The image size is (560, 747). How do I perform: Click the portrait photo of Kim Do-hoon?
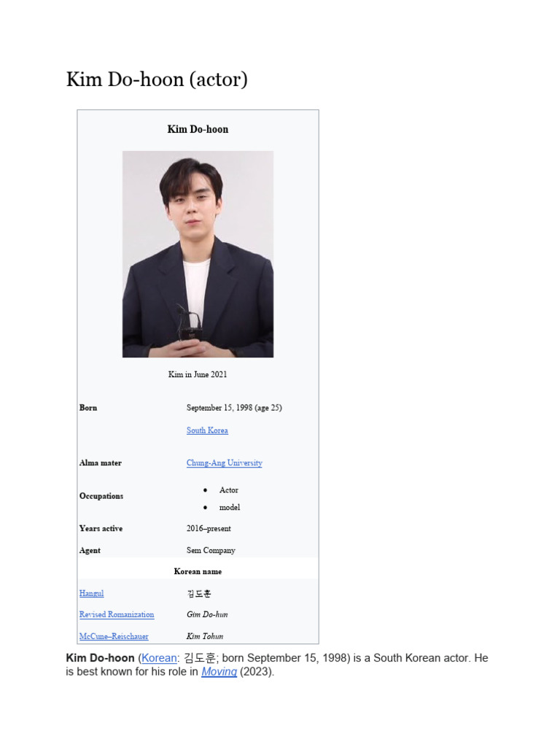(x=198, y=254)
